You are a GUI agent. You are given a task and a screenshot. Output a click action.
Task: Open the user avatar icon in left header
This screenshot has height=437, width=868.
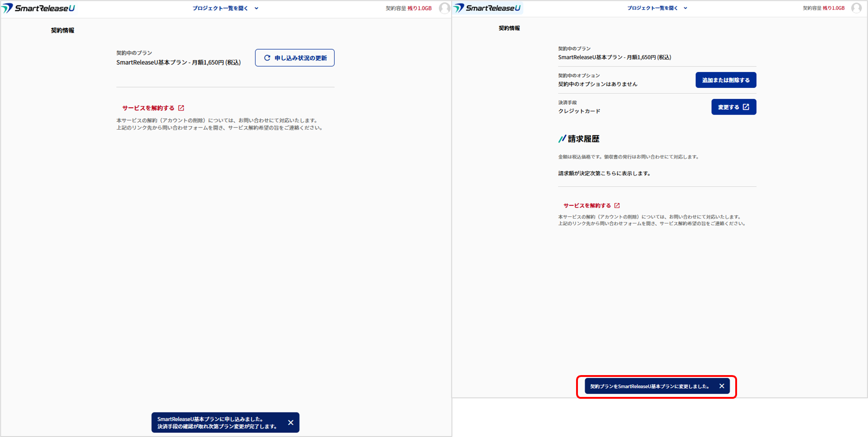click(x=444, y=8)
